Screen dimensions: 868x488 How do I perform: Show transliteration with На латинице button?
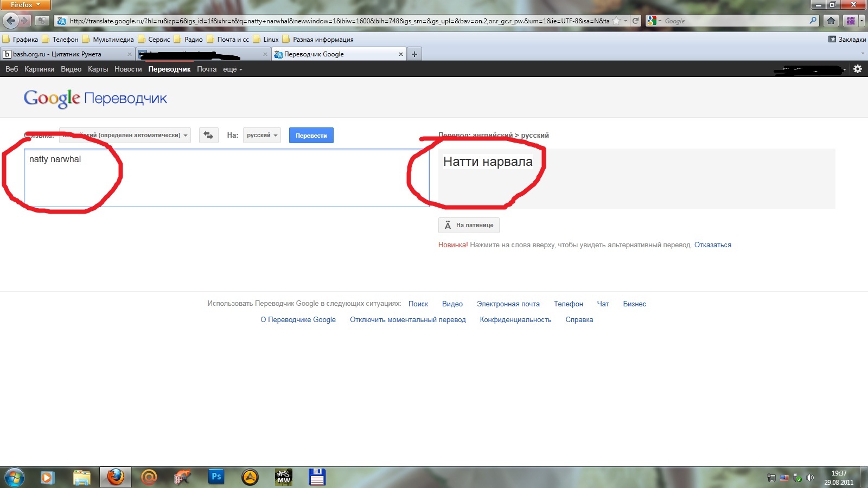click(469, 225)
